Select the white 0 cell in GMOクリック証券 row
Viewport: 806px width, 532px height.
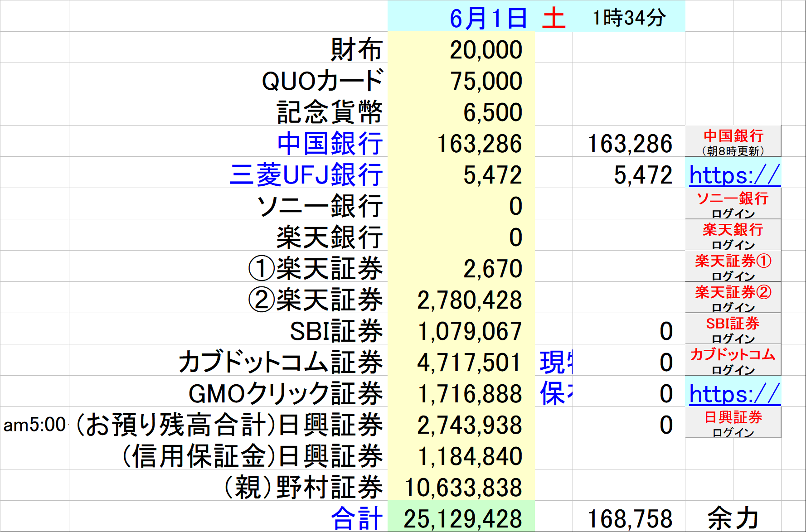coord(629,392)
